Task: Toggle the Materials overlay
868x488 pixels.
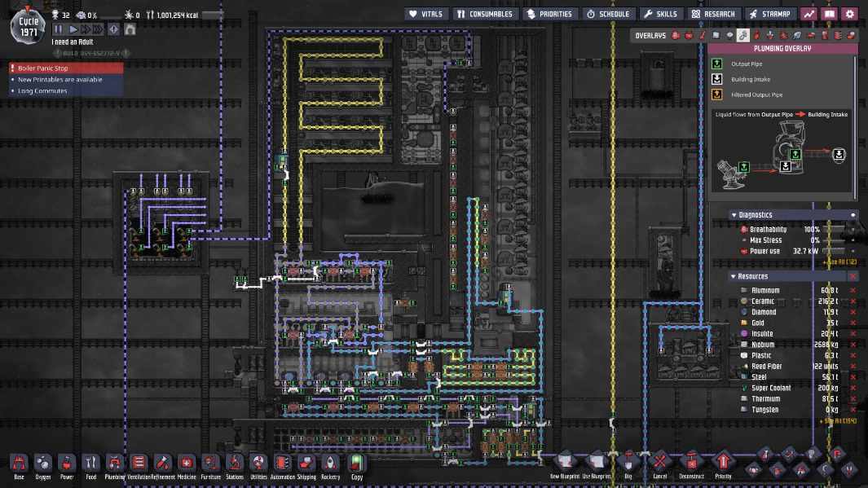Action: tap(716, 35)
